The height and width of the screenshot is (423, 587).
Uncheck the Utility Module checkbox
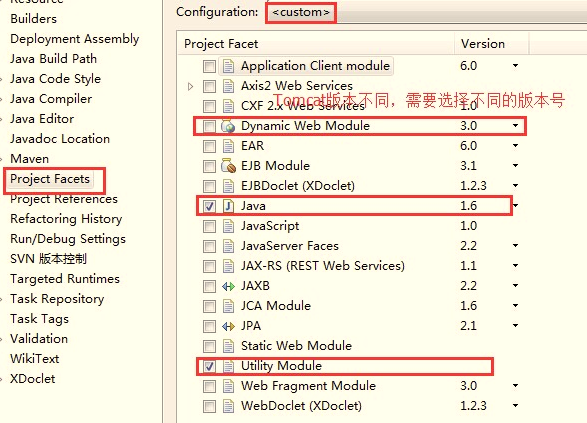point(209,366)
